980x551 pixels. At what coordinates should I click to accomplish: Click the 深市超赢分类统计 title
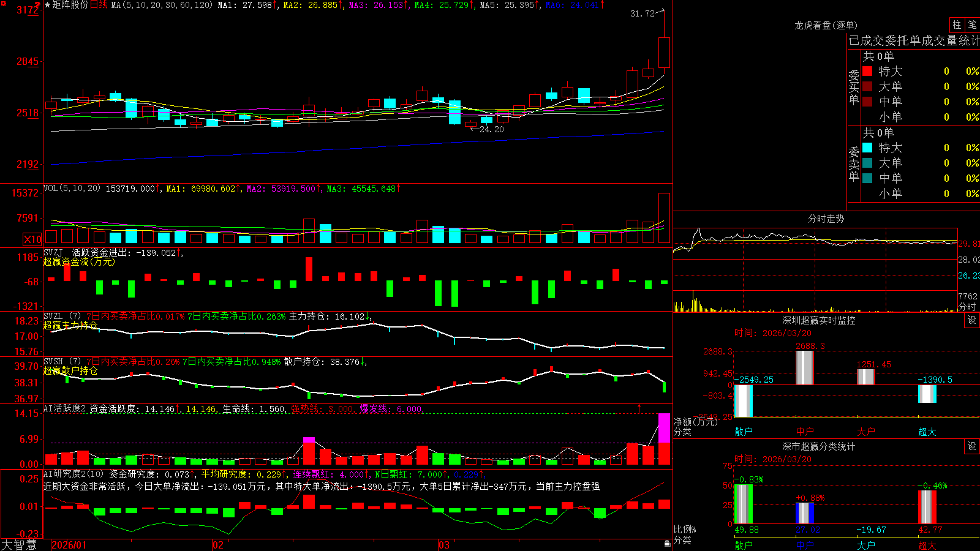[819, 446]
